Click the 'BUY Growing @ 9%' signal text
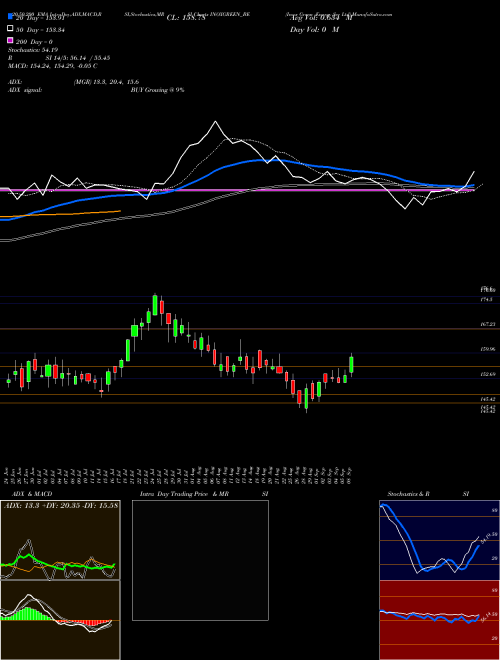500x660 pixels. tap(157, 90)
